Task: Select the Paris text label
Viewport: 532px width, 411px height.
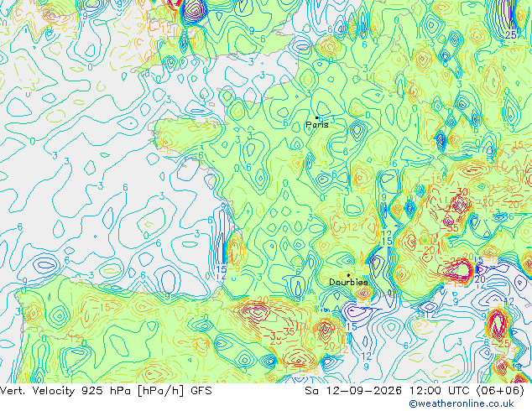Action: pos(317,124)
